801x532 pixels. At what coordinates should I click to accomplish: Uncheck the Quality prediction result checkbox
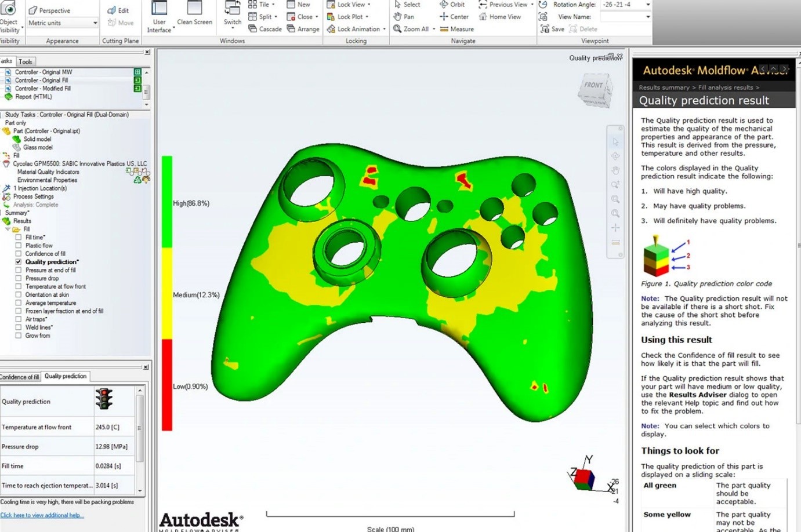19,262
